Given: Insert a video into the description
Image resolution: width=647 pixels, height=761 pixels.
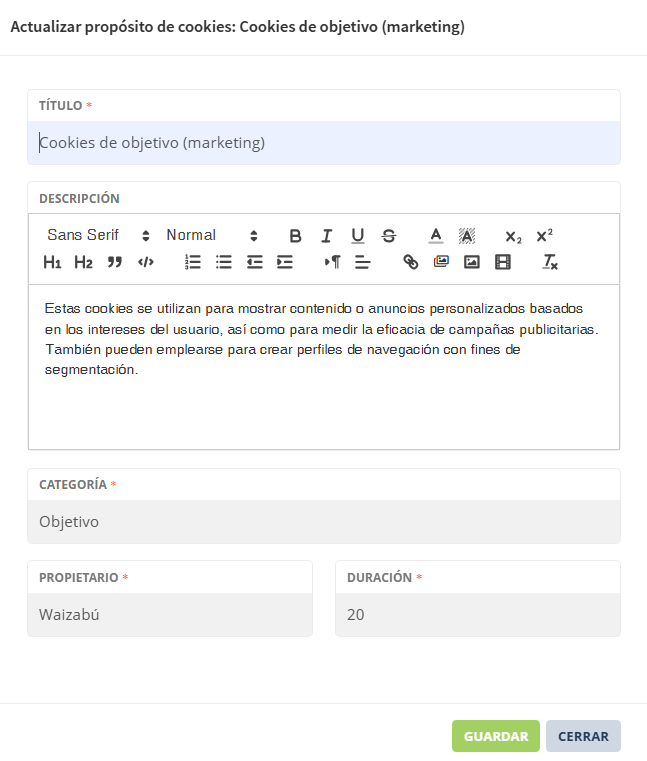Looking at the screenshot, I should (503, 262).
